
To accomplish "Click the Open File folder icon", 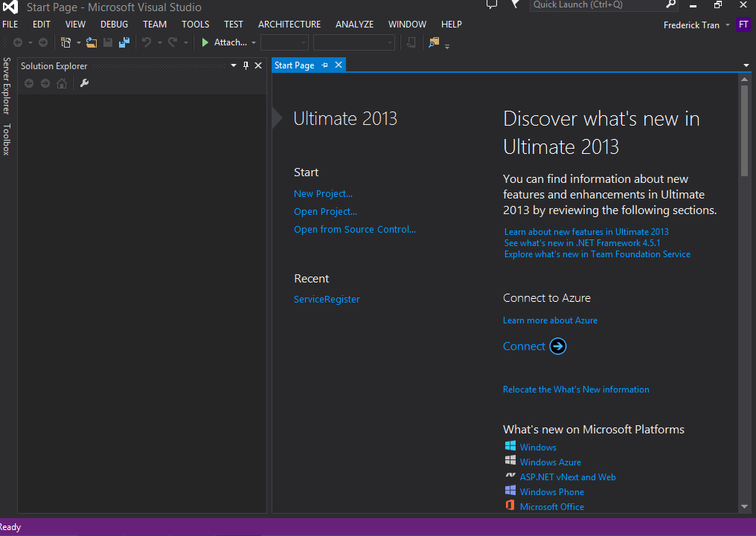I will pyautogui.click(x=91, y=43).
